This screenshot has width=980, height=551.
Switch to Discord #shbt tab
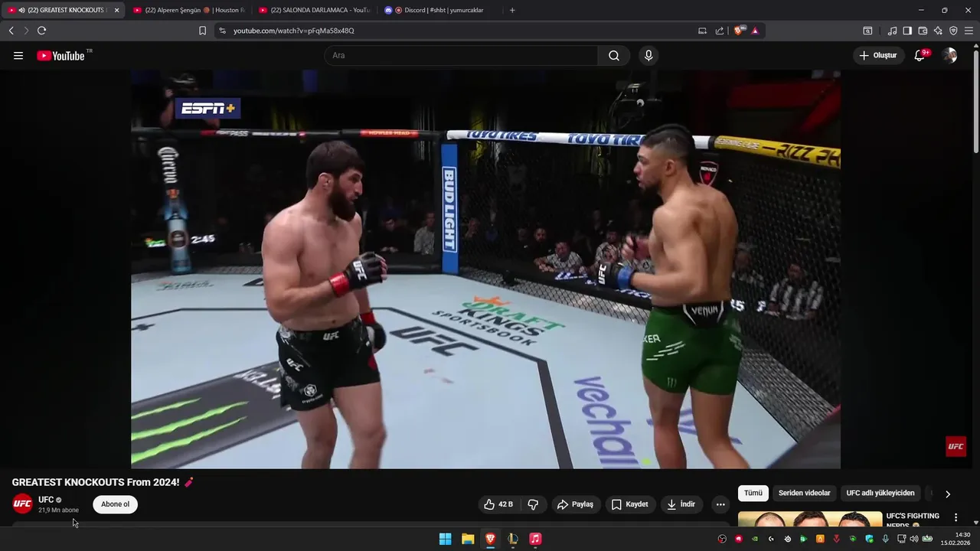pyautogui.click(x=439, y=10)
